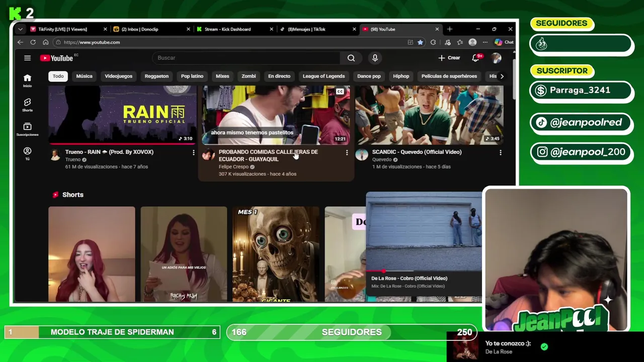
Task: Open the YouTube account avatar menu
Action: 496,58
